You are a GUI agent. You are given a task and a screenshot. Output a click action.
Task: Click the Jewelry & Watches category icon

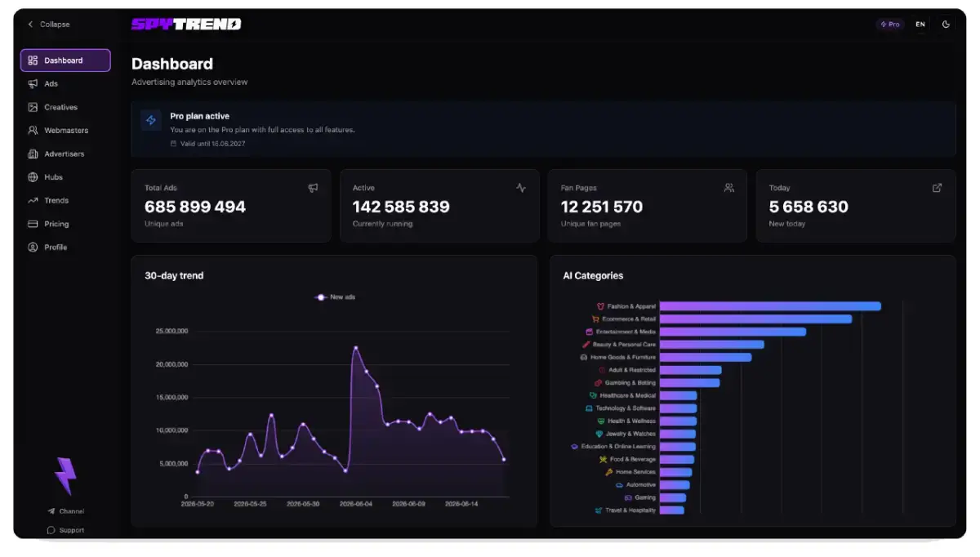[599, 434]
